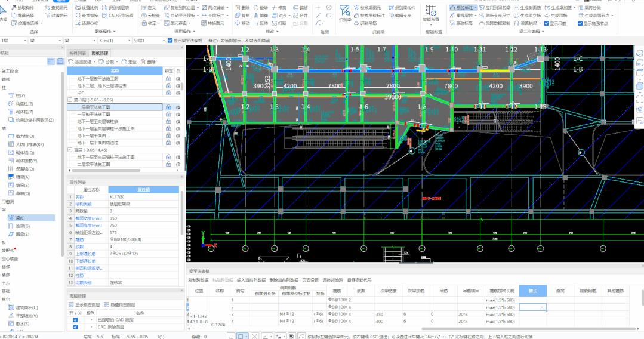Click 输入当前列数据 in beam table toolbar

pyautogui.click(x=251, y=279)
